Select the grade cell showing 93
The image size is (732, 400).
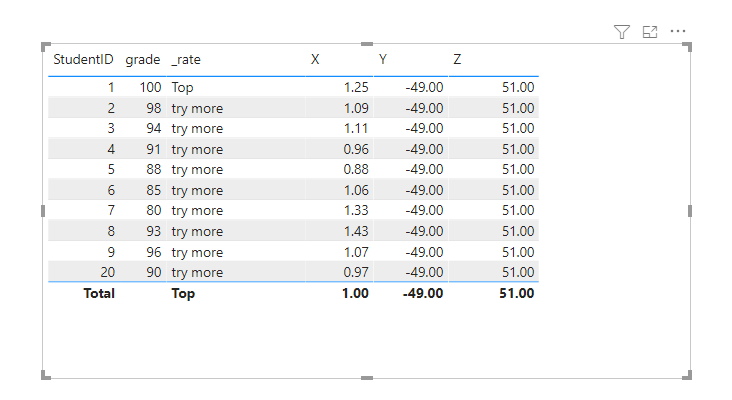click(x=154, y=232)
